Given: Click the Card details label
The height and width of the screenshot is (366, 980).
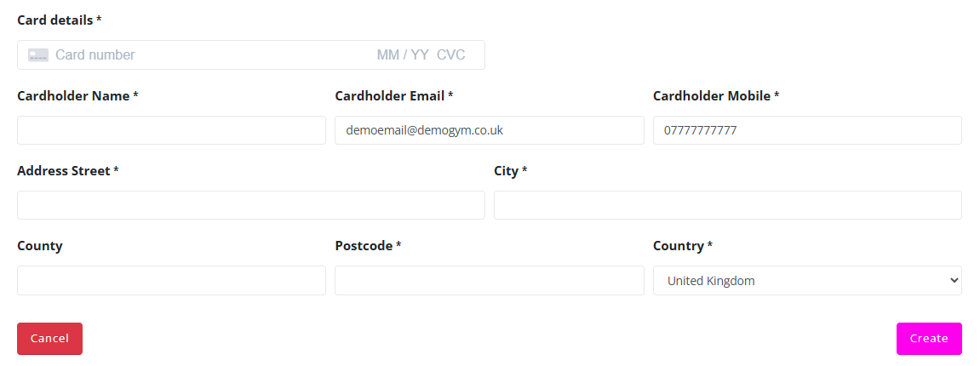Looking at the screenshot, I should pos(55,20).
